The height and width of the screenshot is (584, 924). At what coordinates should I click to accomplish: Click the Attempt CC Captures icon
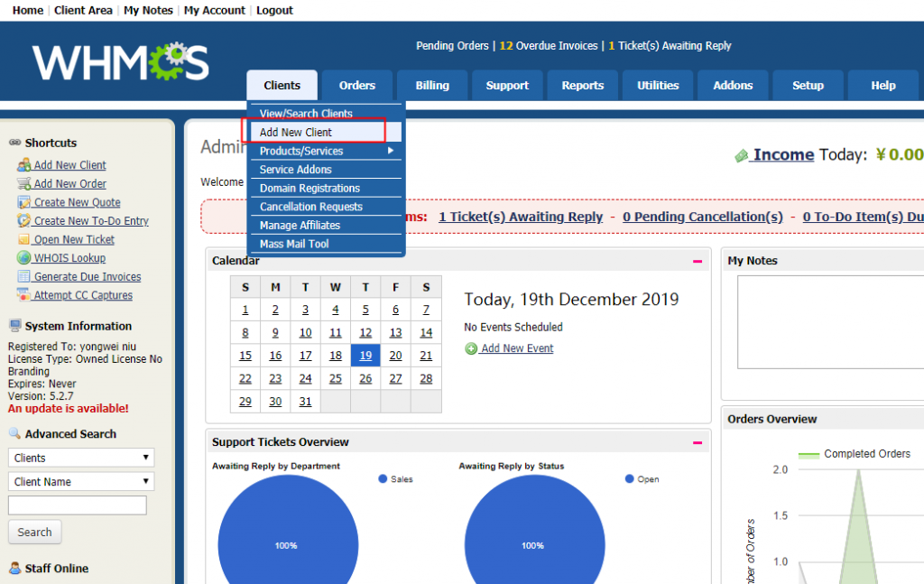pos(24,294)
